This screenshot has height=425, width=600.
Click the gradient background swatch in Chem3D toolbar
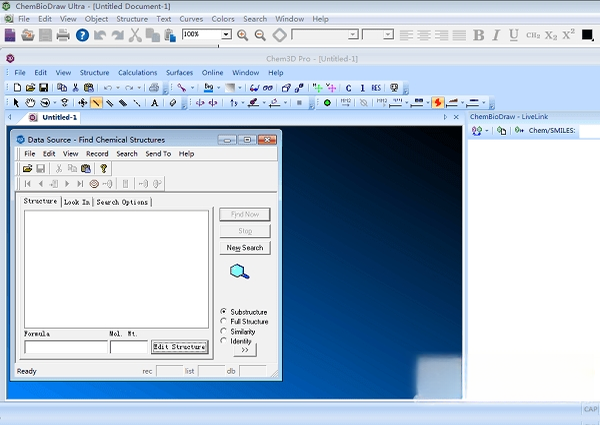(x=230, y=88)
